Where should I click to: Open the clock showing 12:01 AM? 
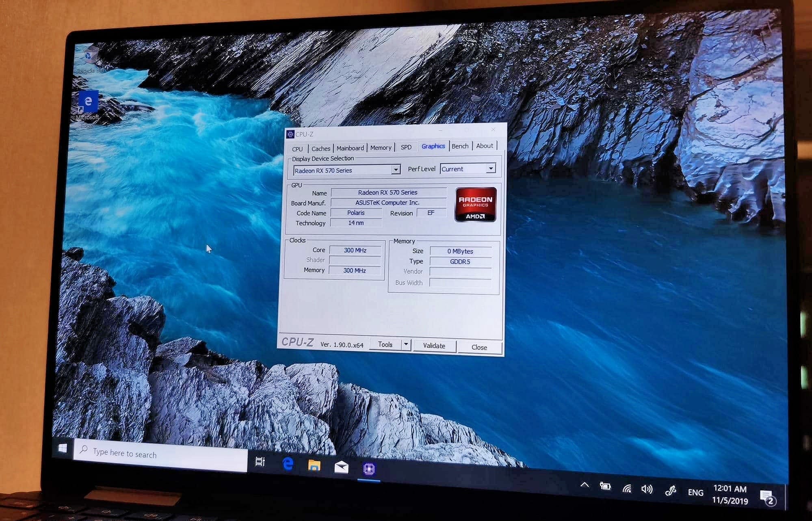[730, 495]
